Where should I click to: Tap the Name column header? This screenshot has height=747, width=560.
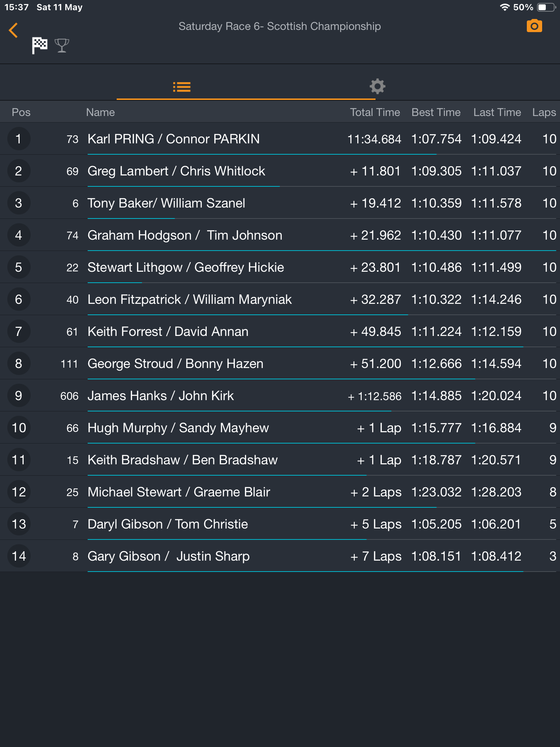[x=100, y=112]
